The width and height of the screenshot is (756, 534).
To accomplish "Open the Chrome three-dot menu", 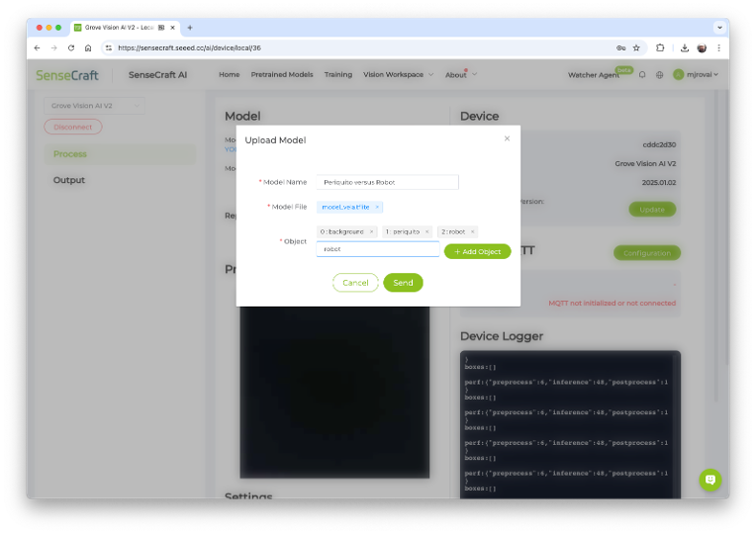I will (719, 47).
